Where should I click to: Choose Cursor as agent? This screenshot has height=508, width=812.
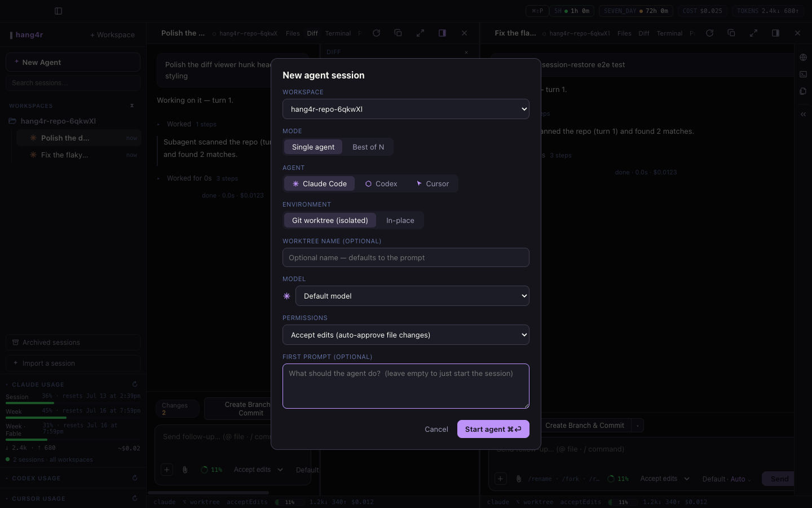click(x=433, y=183)
